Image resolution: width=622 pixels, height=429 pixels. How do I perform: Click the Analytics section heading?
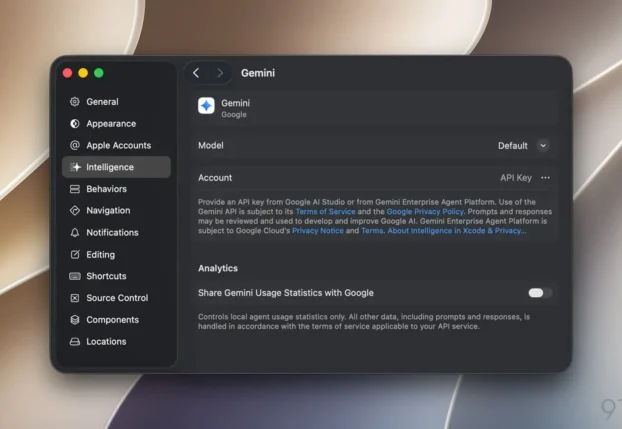[218, 268]
